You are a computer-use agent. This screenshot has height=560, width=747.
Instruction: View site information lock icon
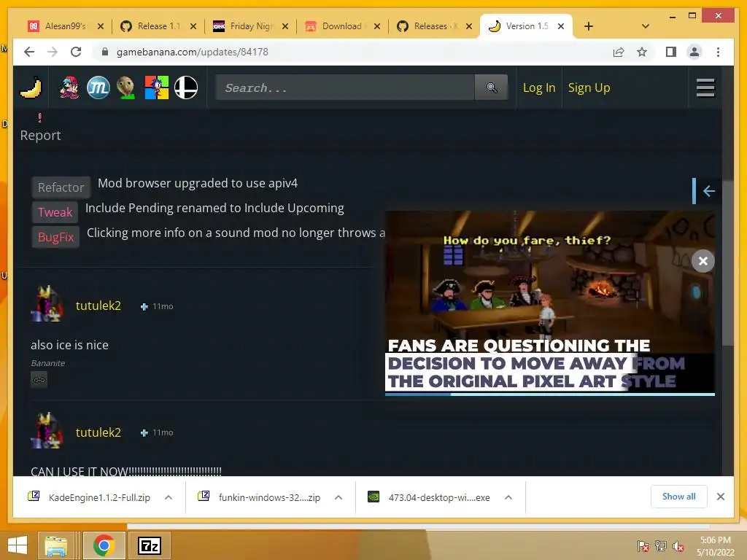[105, 52]
